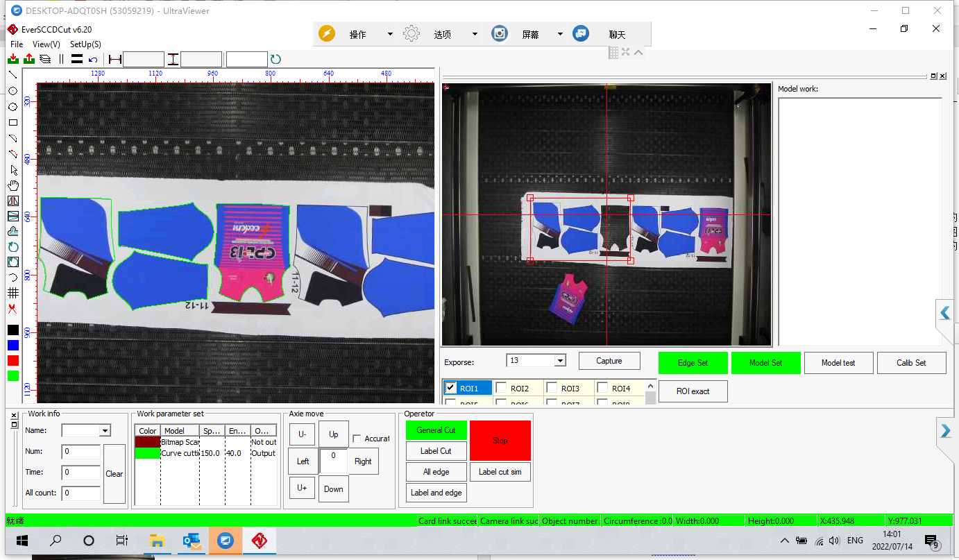Open the Name dropdown in Work info
959x560 pixels.
tap(105, 431)
